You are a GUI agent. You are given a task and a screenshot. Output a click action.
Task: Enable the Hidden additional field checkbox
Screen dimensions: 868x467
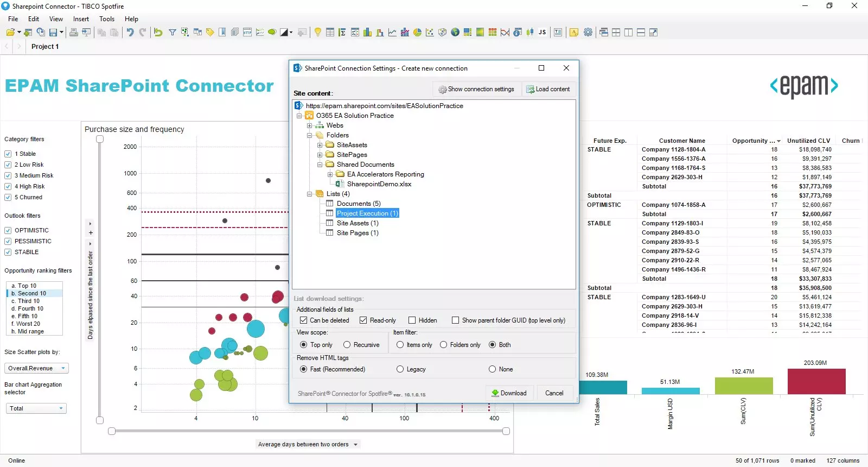(x=412, y=320)
